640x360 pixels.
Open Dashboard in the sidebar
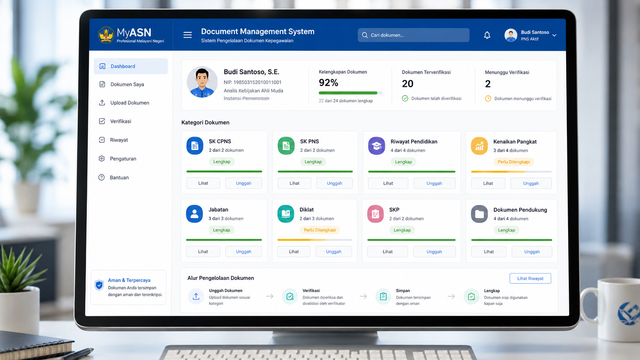[131, 66]
